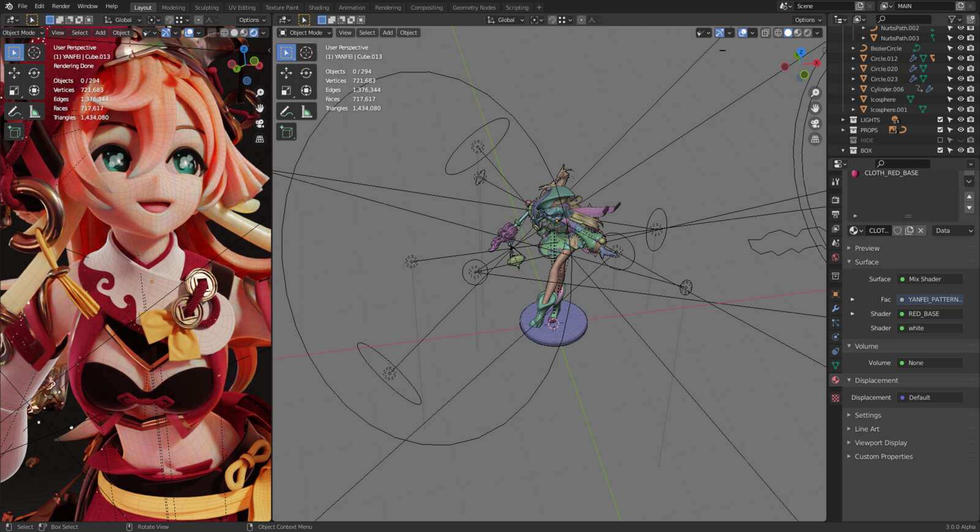
Task: Open the Tool properties tab
Action: point(835,181)
